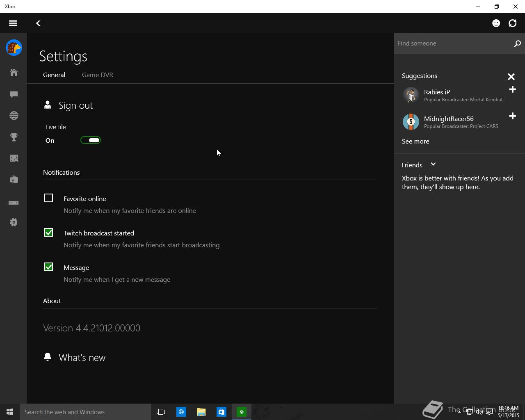Image resolution: width=525 pixels, height=420 pixels.
Task: Open Messages icon in sidebar
Action: [14, 94]
